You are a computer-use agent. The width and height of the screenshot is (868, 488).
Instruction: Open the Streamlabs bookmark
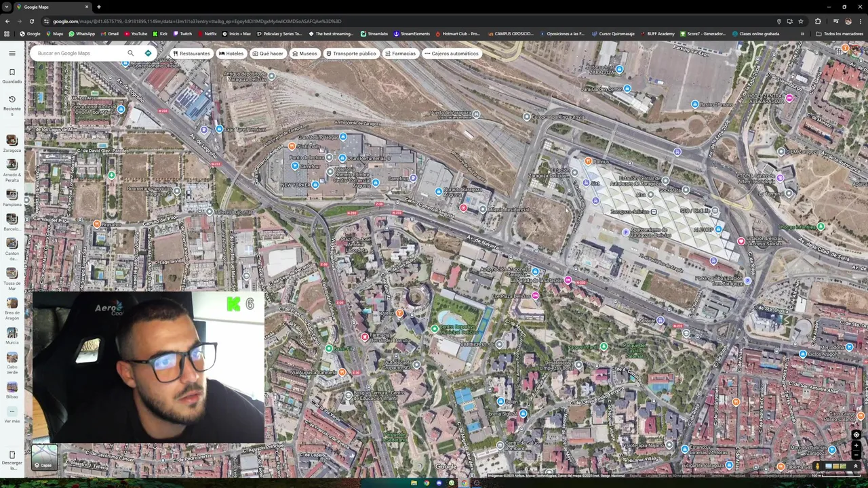point(374,34)
